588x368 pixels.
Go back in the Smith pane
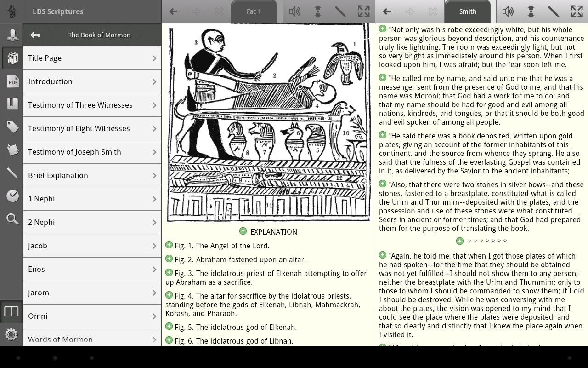click(387, 11)
